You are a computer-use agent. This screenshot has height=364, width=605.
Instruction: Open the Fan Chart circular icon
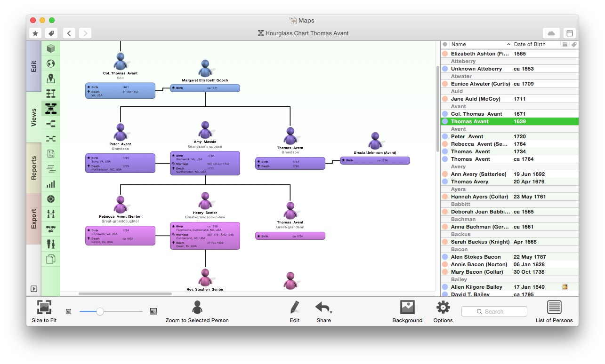point(51,199)
